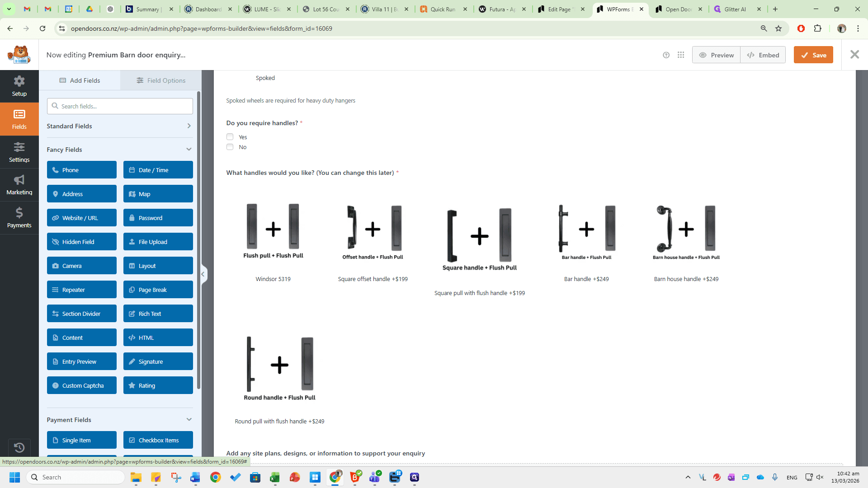The height and width of the screenshot is (488, 868).
Task: Collapse the Fancy Fields section
Action: click(120, 150)
